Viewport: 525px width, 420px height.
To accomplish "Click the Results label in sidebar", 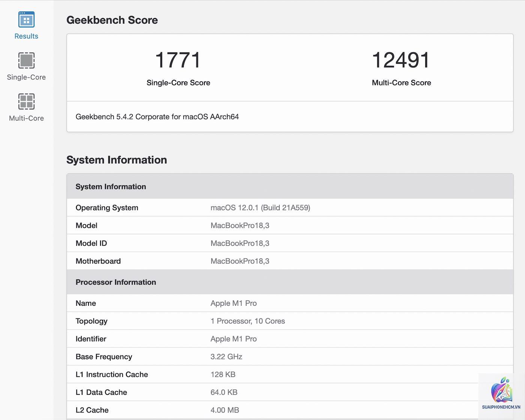I will tap(26, 36).
